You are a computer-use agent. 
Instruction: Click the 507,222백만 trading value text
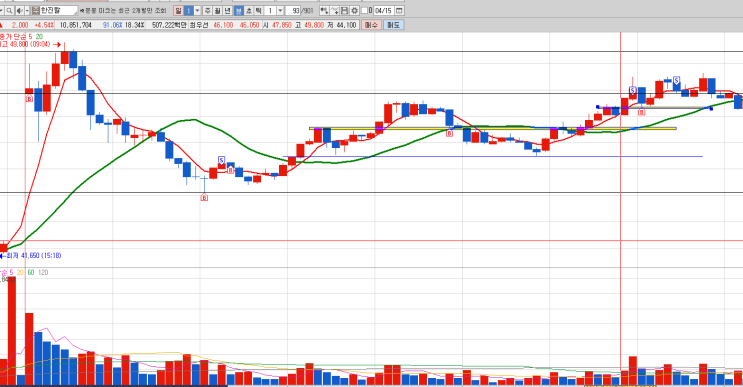[169, 25]
